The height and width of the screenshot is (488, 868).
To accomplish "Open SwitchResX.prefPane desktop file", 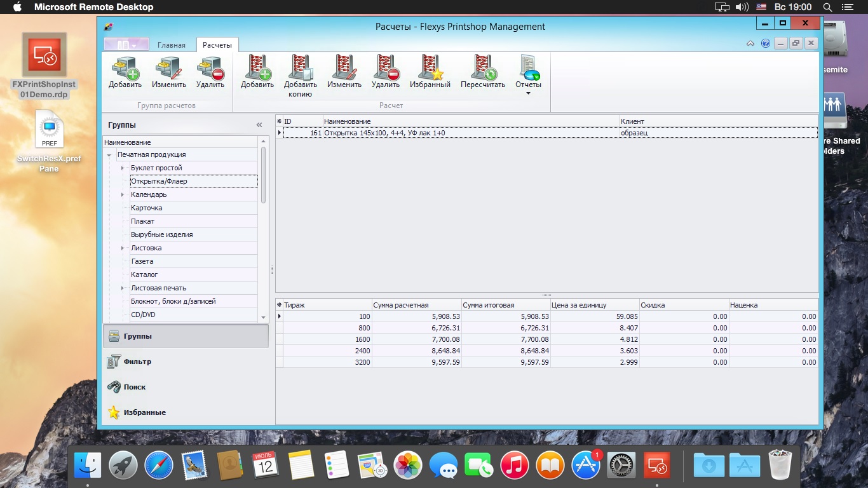I will [x=50, y=141].
